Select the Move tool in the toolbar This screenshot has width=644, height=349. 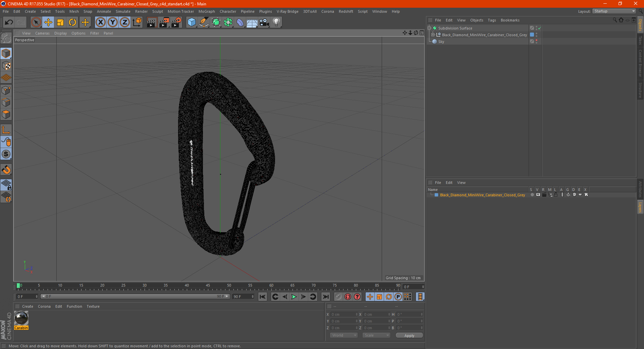tap(48, 22)
